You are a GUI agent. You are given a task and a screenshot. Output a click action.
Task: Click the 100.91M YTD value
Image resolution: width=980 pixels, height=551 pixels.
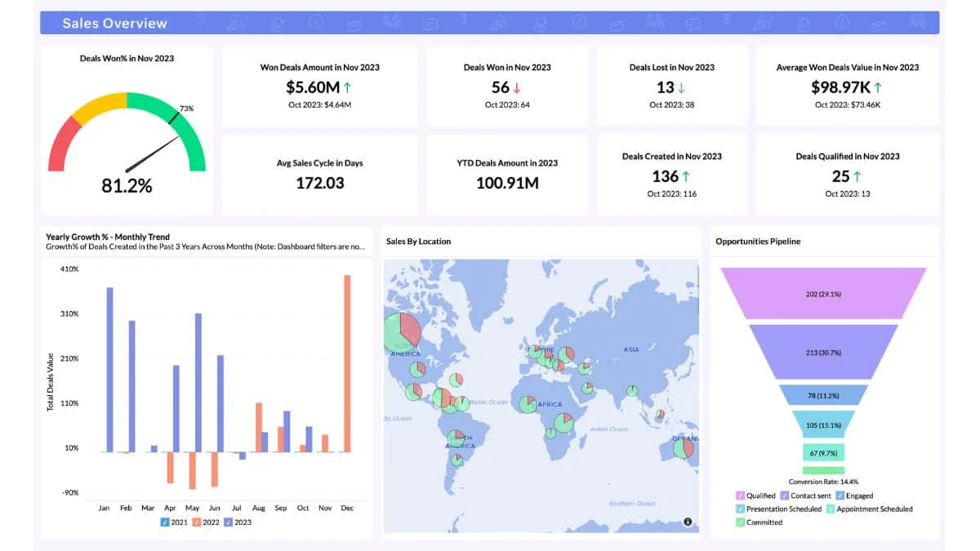(507, 183)
